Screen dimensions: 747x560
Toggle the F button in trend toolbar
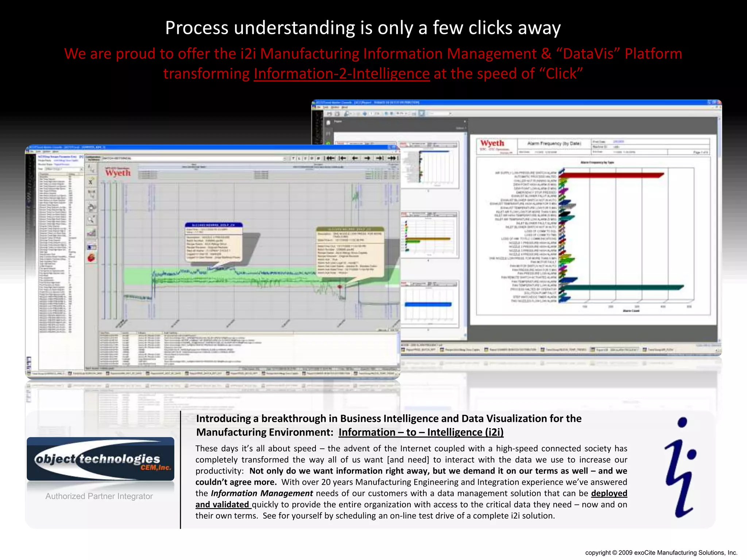[306, 158]
